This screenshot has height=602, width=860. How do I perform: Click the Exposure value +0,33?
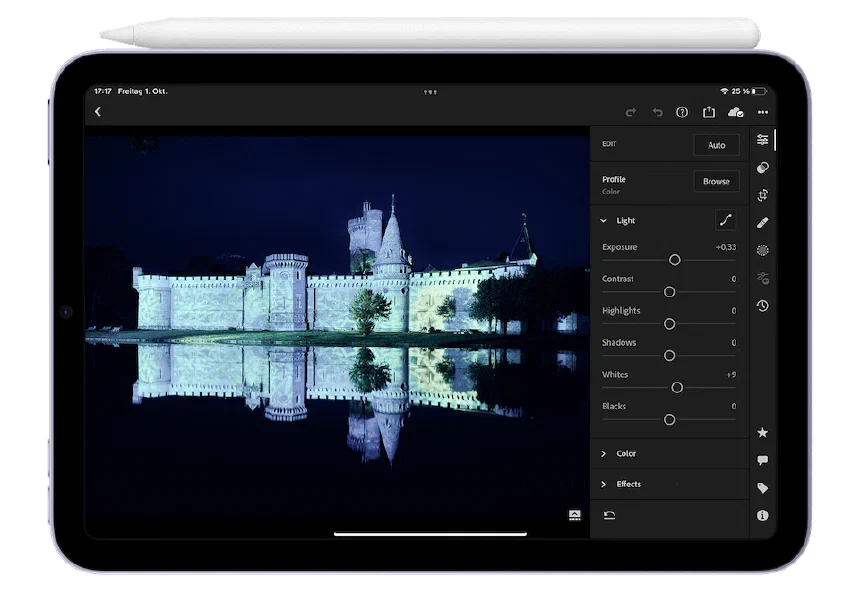[x=726, y=247]
